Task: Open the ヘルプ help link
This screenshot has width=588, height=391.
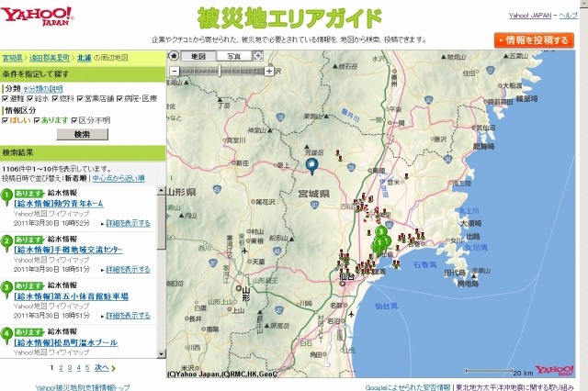Action: click(568, 16)
